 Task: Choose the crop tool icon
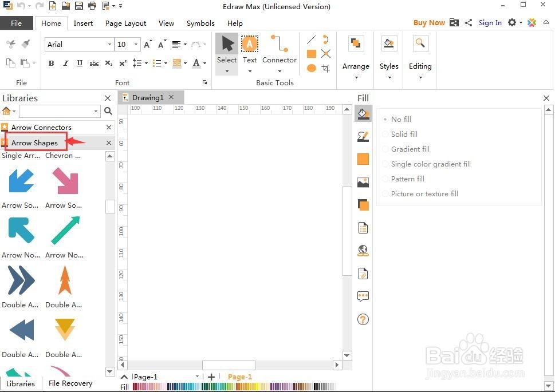326,68
